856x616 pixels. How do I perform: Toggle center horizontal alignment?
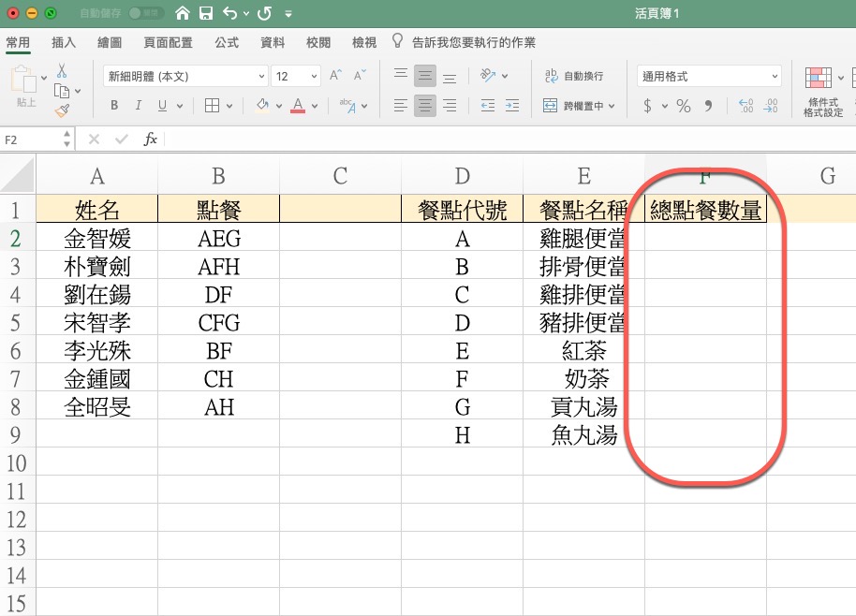click(x=425, y=105)
